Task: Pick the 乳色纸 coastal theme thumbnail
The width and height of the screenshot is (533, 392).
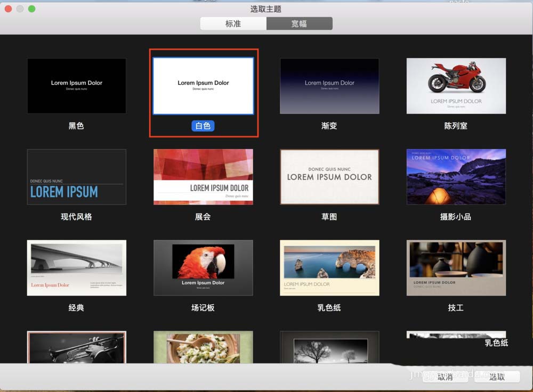Action: click(x=329, y=268)
